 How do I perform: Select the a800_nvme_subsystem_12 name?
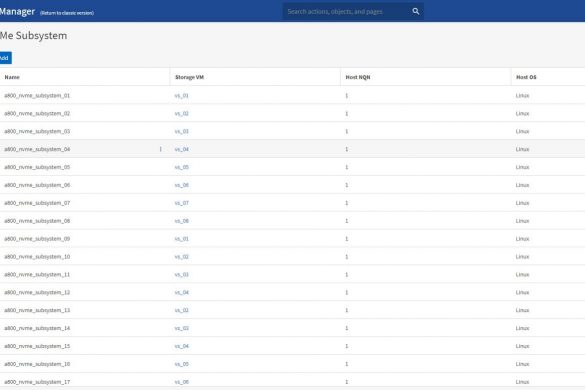37,293
